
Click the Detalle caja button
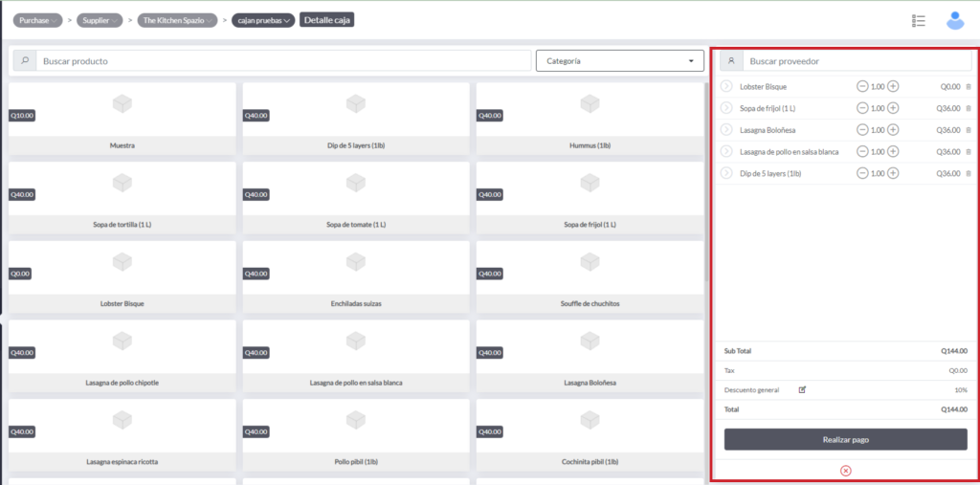click(326, 20)
